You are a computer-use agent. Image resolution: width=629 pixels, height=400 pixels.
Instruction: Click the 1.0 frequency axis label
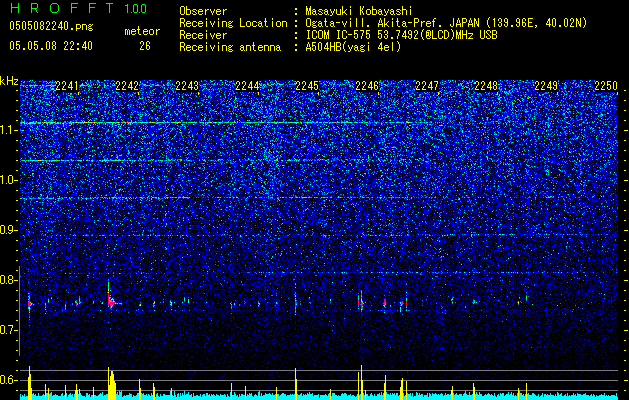[x=8, y=181]
